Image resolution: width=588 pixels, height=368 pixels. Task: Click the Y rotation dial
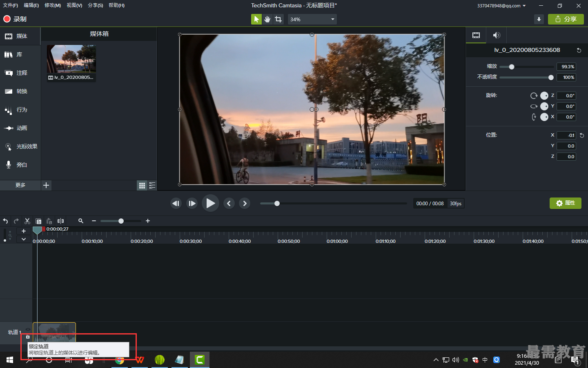pos(544,106)
